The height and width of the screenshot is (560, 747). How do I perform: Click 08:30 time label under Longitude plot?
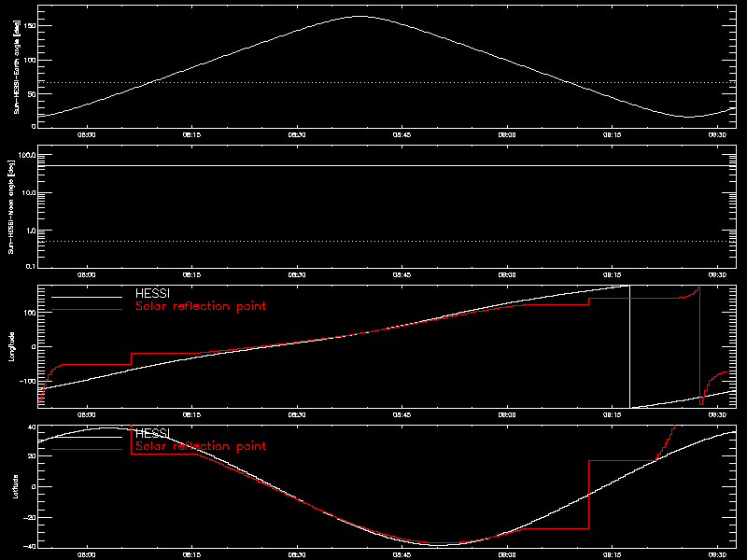[x=297, y=415]
